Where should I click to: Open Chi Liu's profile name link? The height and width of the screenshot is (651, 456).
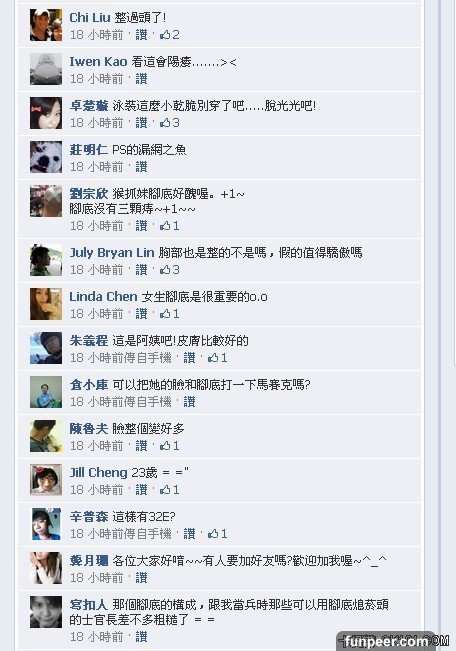[89, 18]
